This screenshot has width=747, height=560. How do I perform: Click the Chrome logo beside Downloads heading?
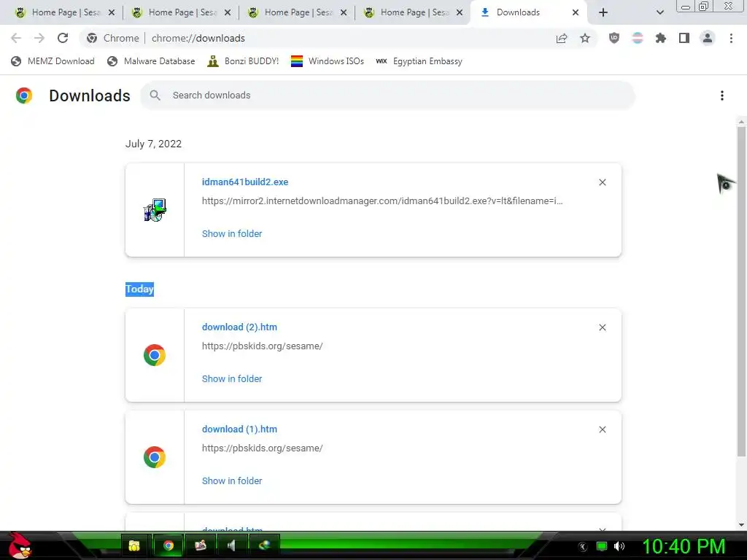[x=24, y=96]
